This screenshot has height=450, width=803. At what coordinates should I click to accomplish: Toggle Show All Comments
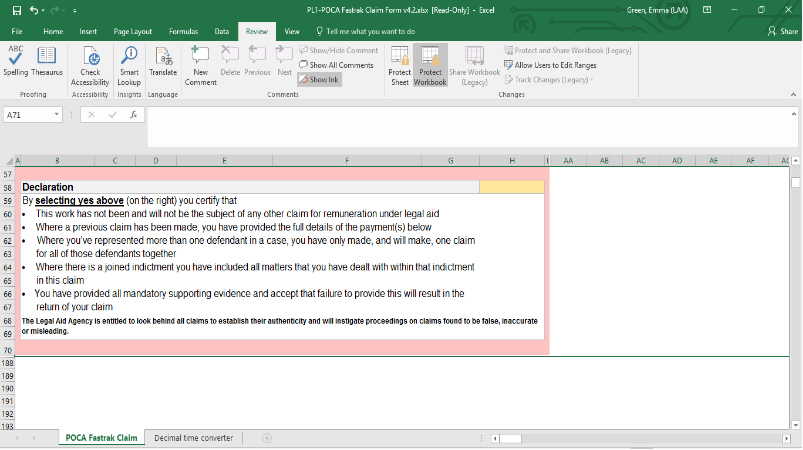coord(340,65)
